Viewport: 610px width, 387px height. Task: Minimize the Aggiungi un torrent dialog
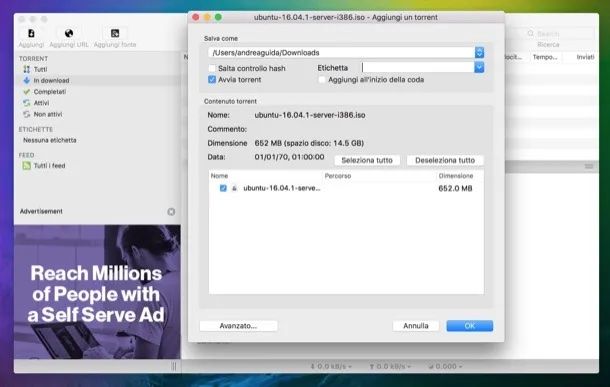coord(207,17)
